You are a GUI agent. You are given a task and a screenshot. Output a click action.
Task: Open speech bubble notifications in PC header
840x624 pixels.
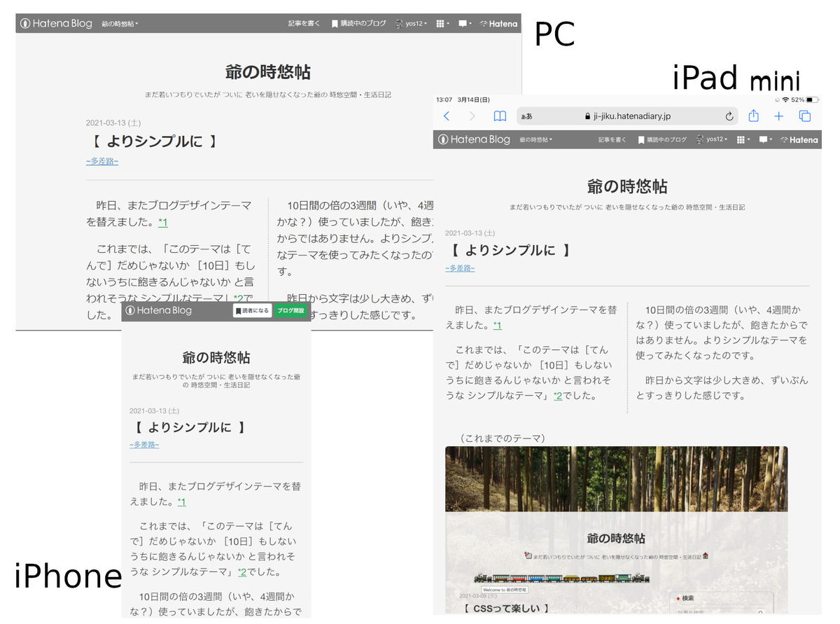click(x=465, y=23)
